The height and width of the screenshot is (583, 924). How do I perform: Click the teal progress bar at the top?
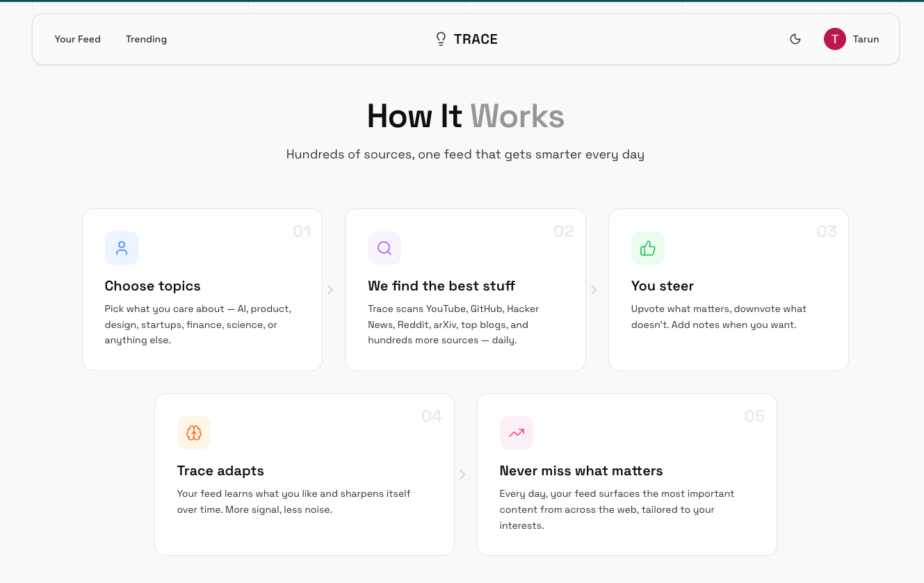(462, 3)
